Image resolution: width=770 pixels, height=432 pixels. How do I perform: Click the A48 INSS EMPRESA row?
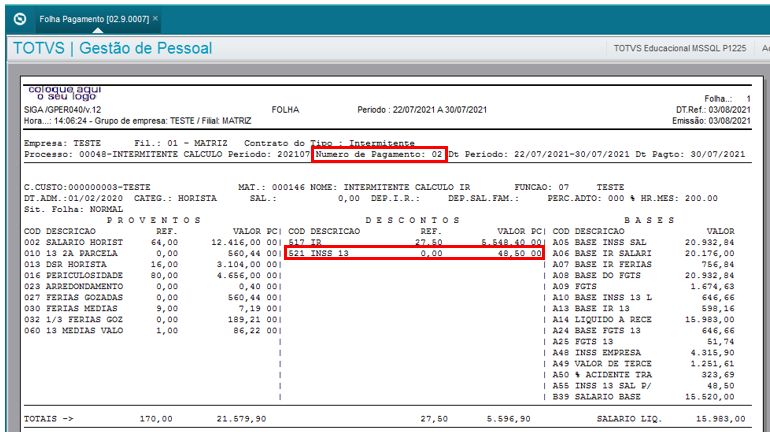pyautogui.click(x=643, y=352)
